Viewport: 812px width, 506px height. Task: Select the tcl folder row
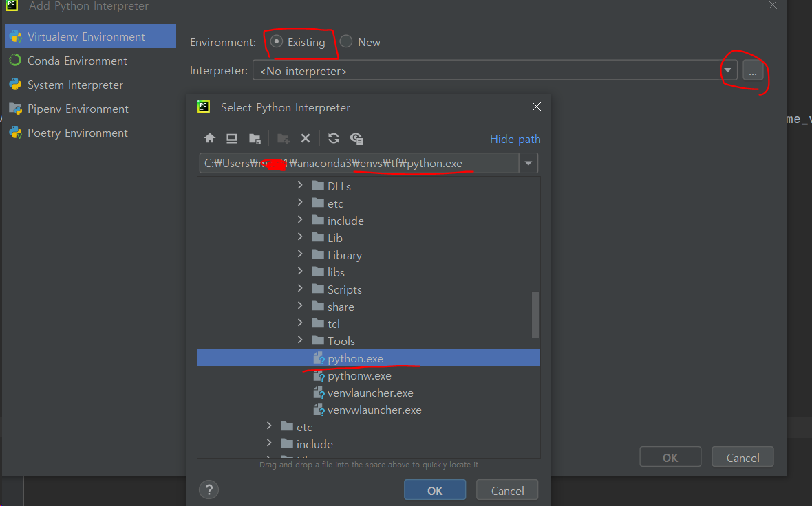[x=368, y=324]
